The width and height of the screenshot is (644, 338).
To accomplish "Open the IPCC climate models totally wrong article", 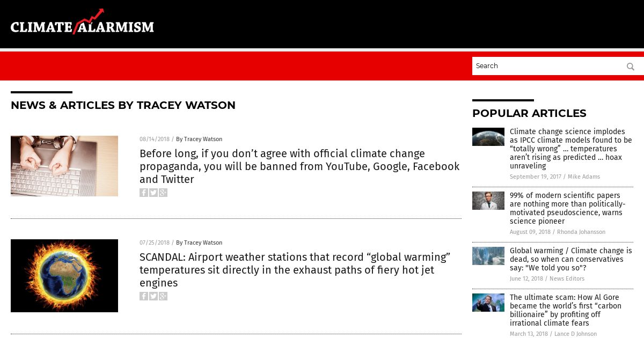I will click(x=571, y=149).
